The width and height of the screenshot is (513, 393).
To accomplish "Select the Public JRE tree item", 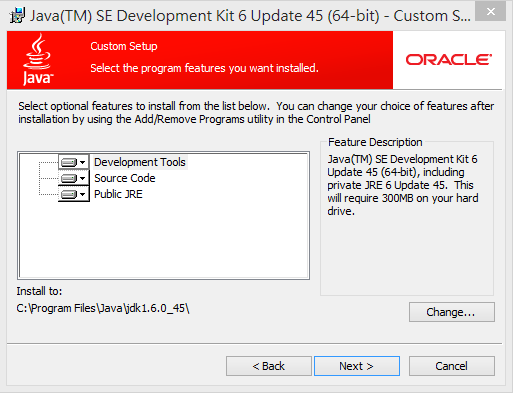I will click(x=118, y=194).
